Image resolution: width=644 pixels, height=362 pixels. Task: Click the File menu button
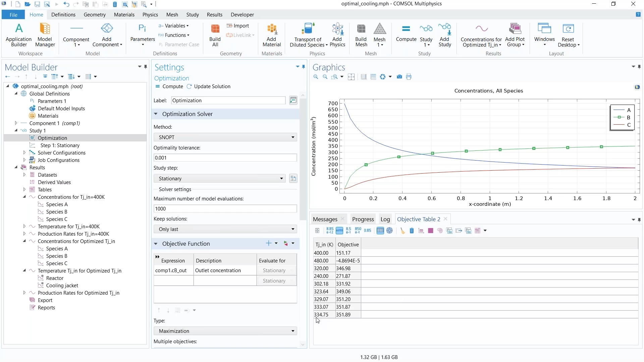[13, 15]
